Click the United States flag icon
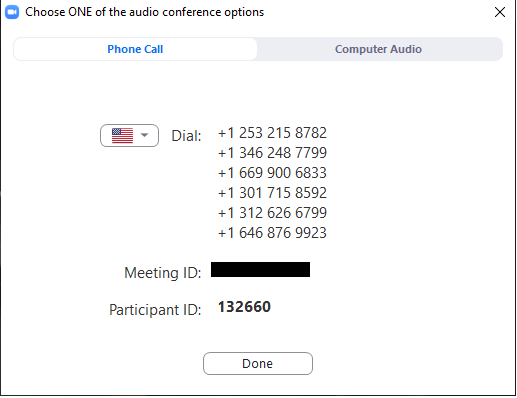Viewport: 517px width, 398px height. point(122,135)
